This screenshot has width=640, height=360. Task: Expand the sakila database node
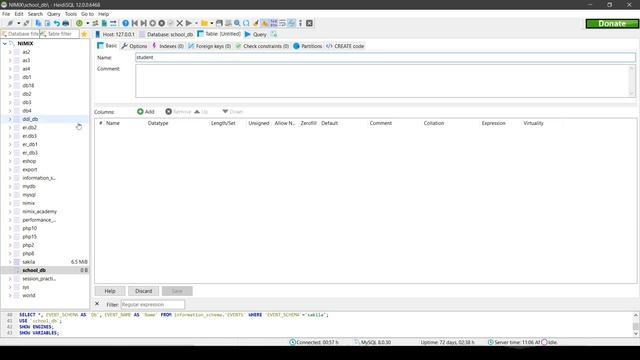[x=10, y=262]
